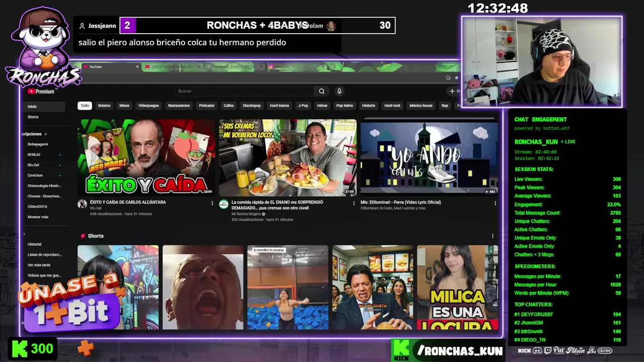Open Cevichon subscription channel
Viewport: 644px width, 362px height.
44,175
